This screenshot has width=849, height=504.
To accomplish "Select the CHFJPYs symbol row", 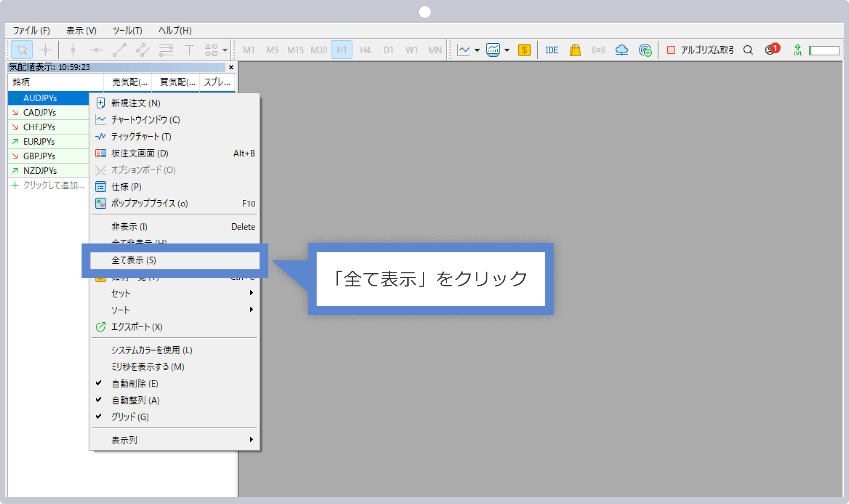I will 49,127.
